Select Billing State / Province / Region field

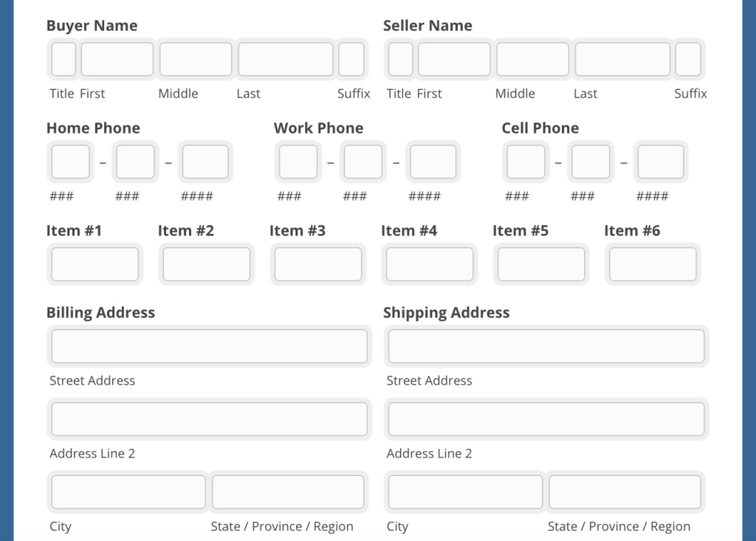tap(288, 492)
